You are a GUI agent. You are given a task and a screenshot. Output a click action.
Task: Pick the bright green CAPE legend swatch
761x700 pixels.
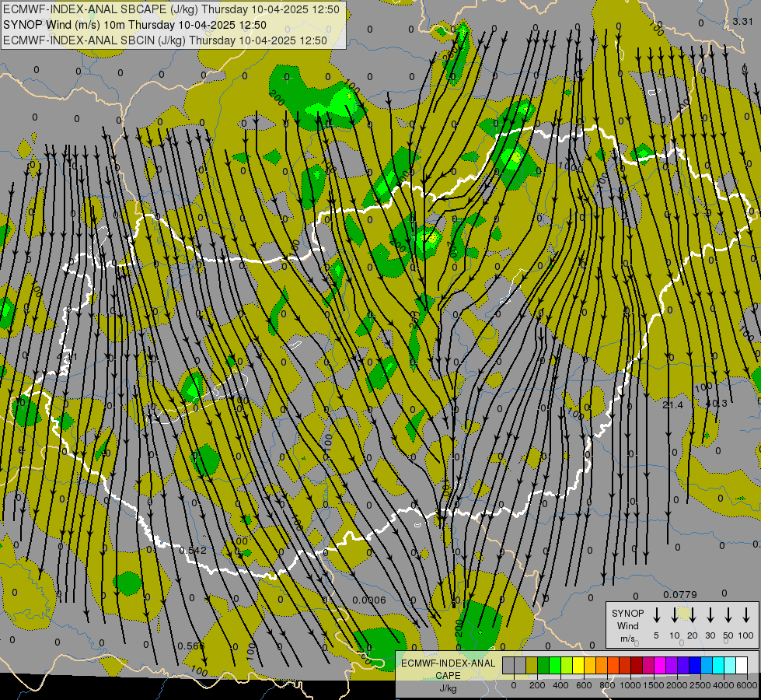coord(555,665)
